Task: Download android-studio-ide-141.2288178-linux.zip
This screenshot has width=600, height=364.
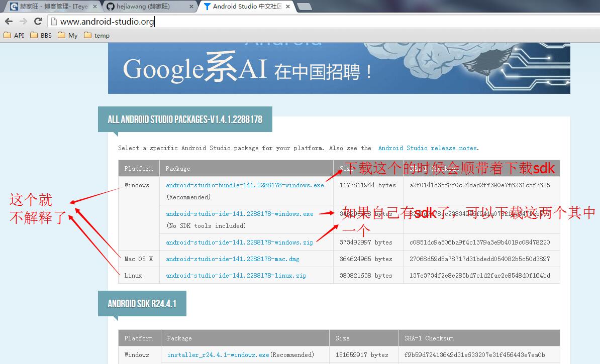Action: pyautogui.click(x=236, y=275)
